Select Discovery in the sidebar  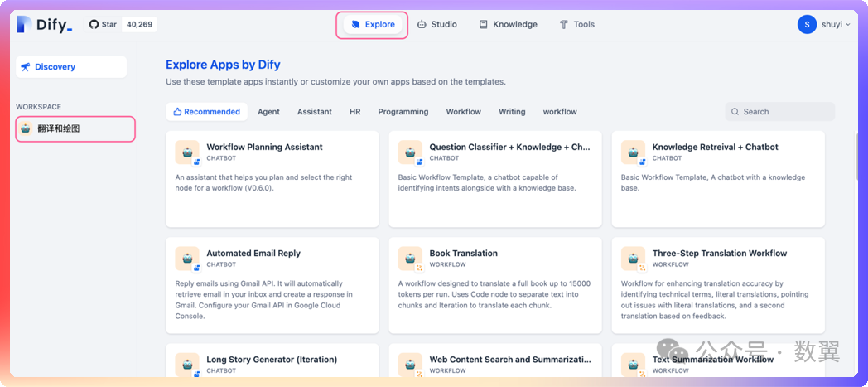tap(71, 67)
